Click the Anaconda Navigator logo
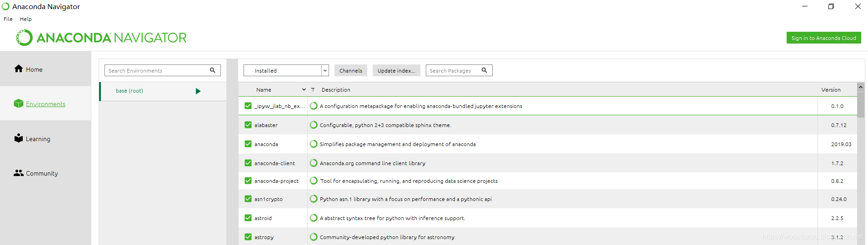Image resolution: width=868 pixels, height=245 pixels. pos(102,38)
